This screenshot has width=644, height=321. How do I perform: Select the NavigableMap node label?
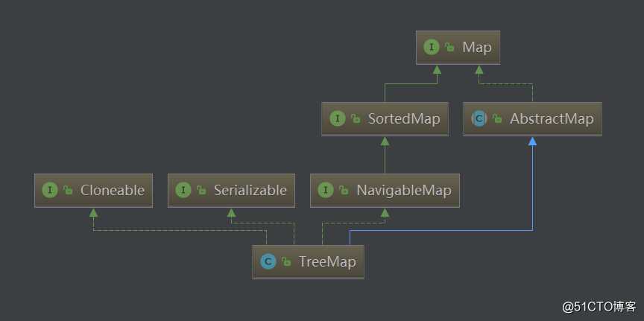point(404,191)
